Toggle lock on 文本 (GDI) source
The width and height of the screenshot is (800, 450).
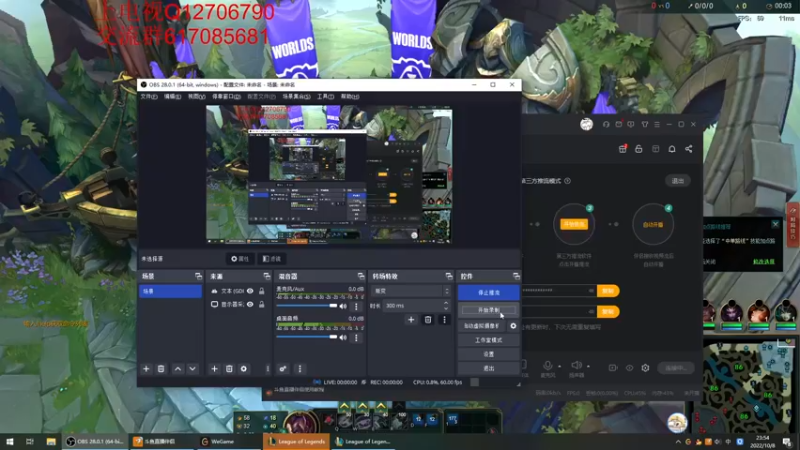(x=262, y=291)
